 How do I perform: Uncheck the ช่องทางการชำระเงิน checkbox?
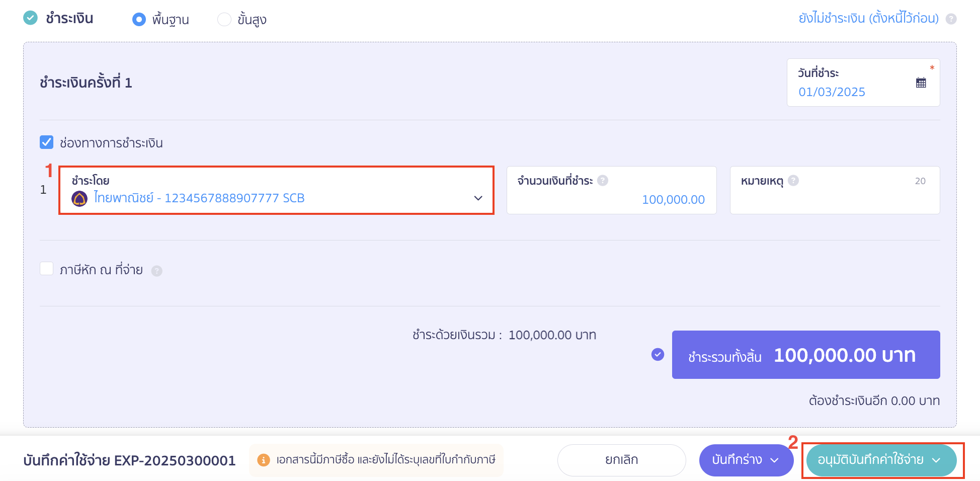pos(46,142)
